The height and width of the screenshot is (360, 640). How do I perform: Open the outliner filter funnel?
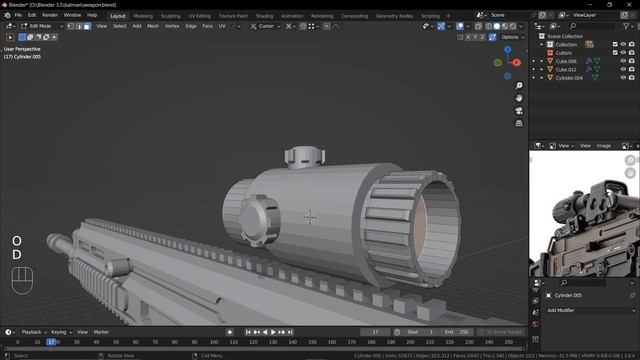click(x=626, y=26)
